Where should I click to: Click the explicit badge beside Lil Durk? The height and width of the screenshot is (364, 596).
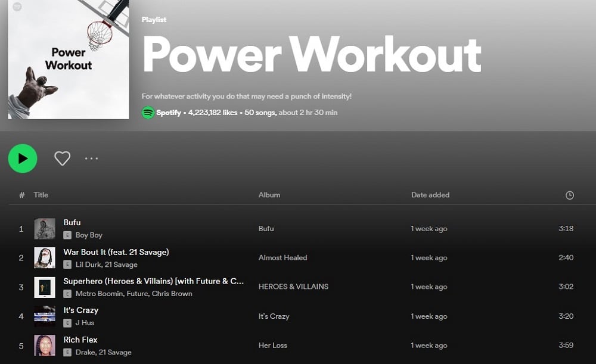(67, 265)
